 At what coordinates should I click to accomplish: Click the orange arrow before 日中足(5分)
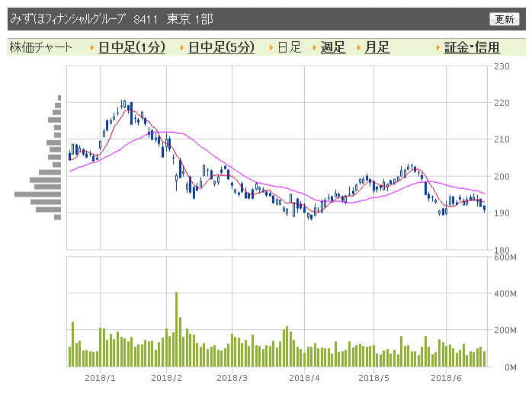(x=182, y=48)
